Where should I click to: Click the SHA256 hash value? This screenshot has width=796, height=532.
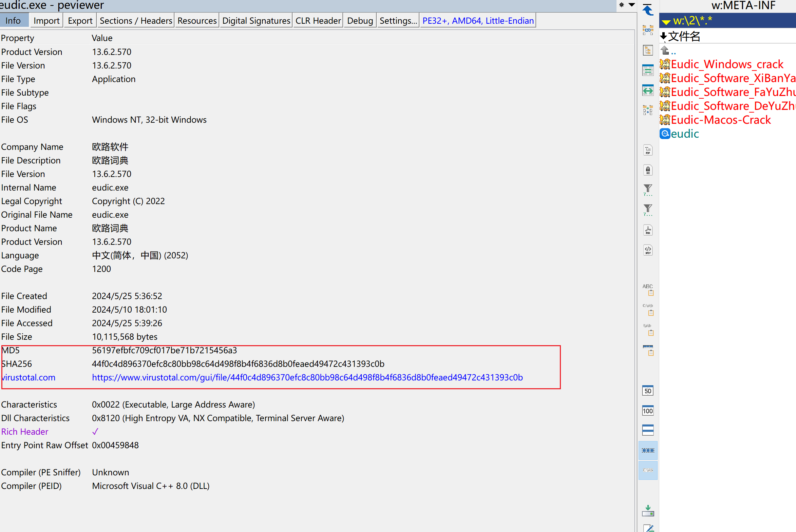pyautogui.click(x=238, y=364)
